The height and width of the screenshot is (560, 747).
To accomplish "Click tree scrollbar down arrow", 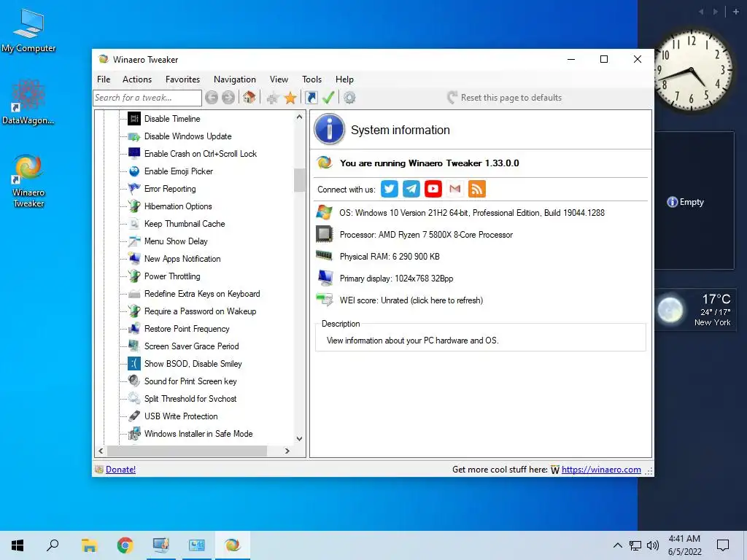I will tap(299, 438).
